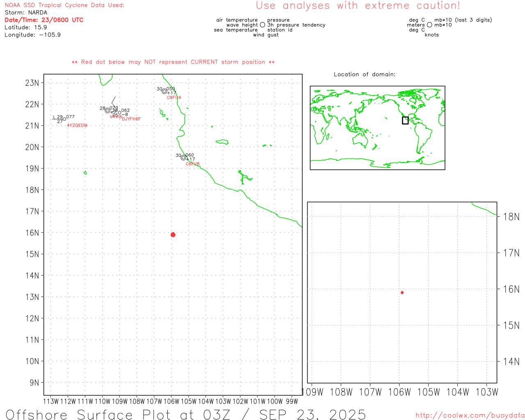
Task: Select station circle left of 4YZQEDM's 077 reading
Action: pos(64,119)
